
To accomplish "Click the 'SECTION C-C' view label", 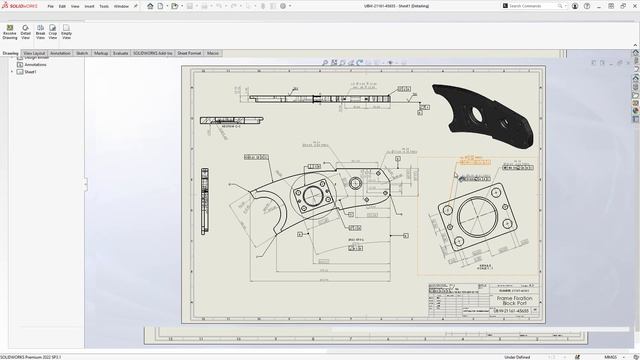I will [x=231, y=127].
